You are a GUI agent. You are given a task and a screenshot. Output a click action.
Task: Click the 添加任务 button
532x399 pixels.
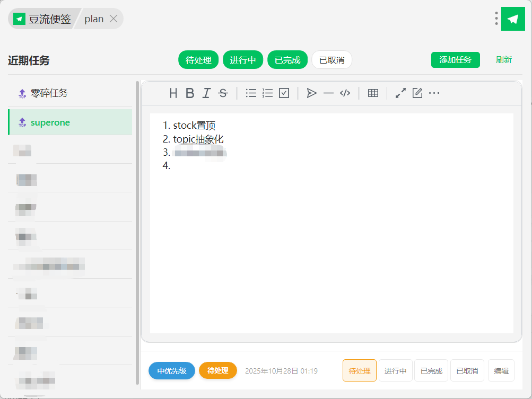pos(455,60)
